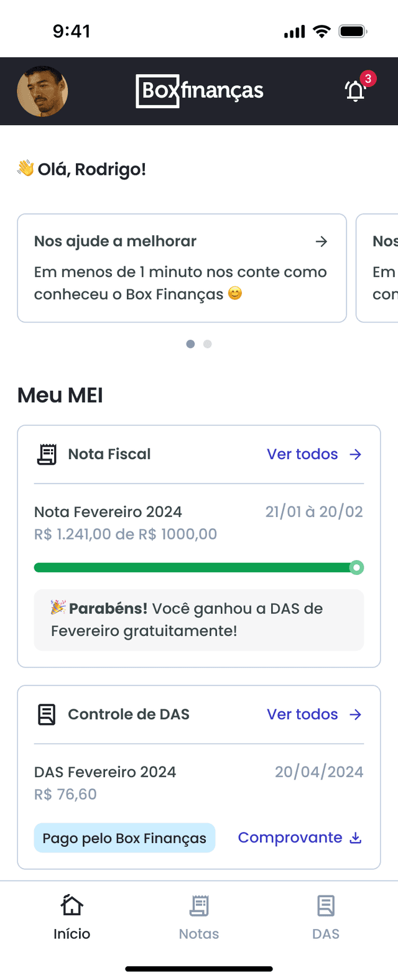Click the Controle de DAS document icon

(47, 714)
